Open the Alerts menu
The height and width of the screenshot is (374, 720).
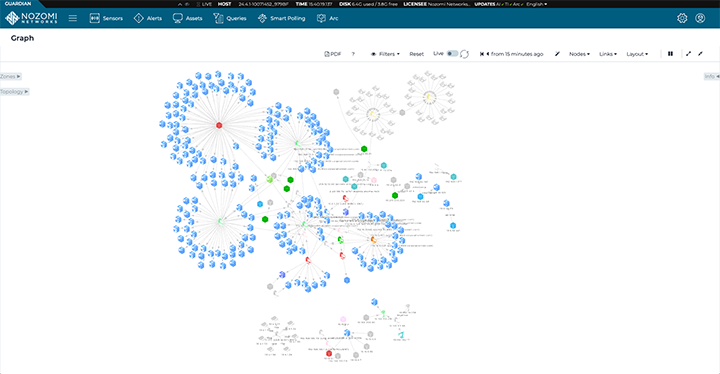click(x=147, y=18)
